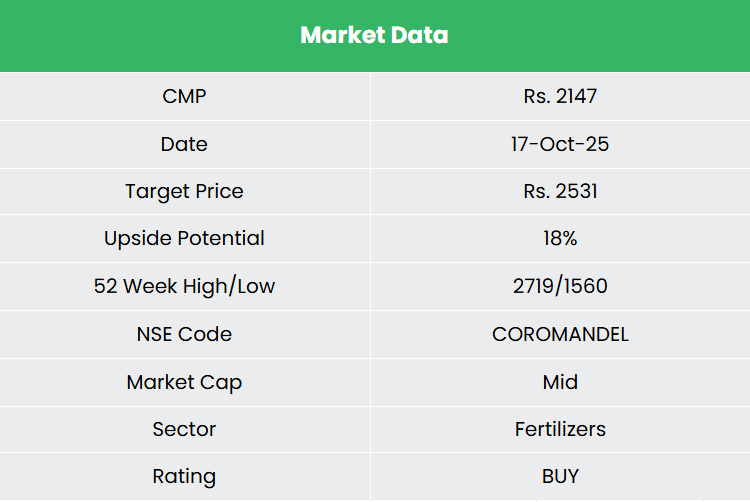
Task: Select the Upside Potential label
Action: coord(184,238)
